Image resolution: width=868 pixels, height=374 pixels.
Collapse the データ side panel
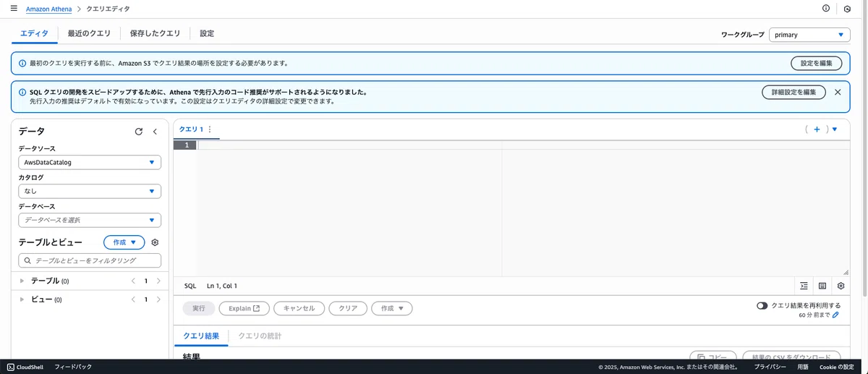click(x=155, y=132)
